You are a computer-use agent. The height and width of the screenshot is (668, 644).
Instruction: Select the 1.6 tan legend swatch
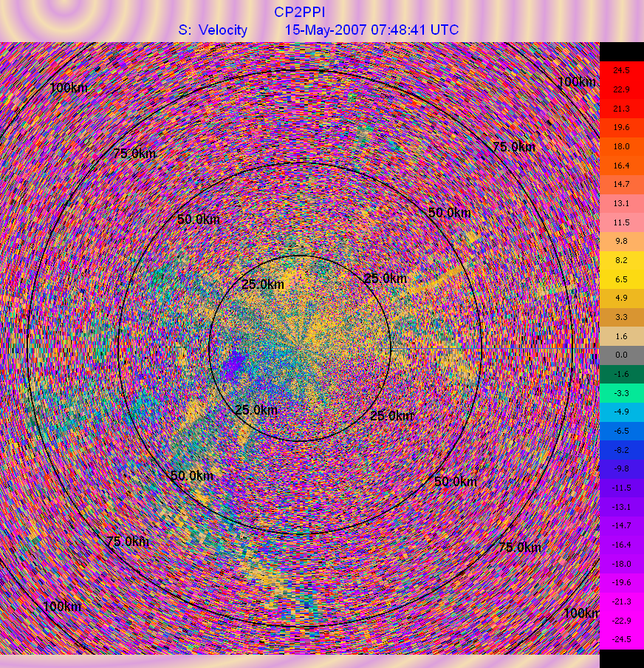tap(621, 335)
